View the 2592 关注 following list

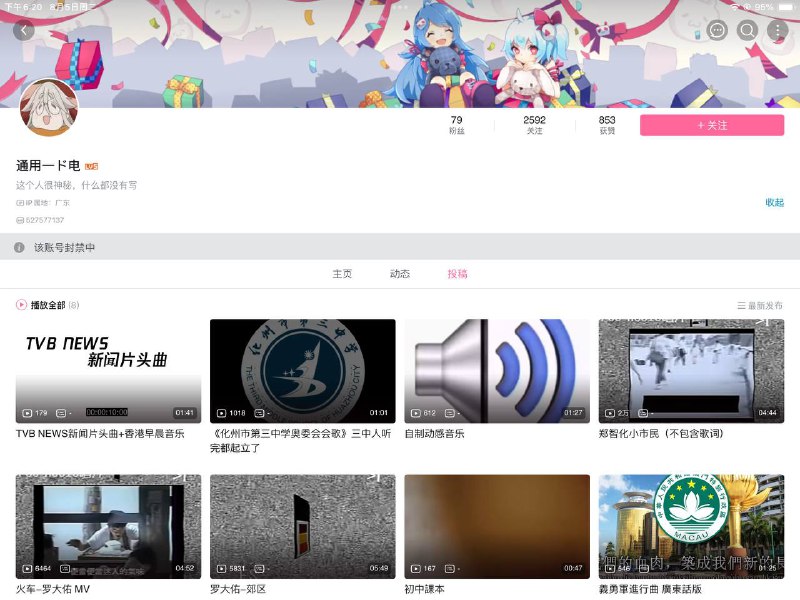coord(534,124)
